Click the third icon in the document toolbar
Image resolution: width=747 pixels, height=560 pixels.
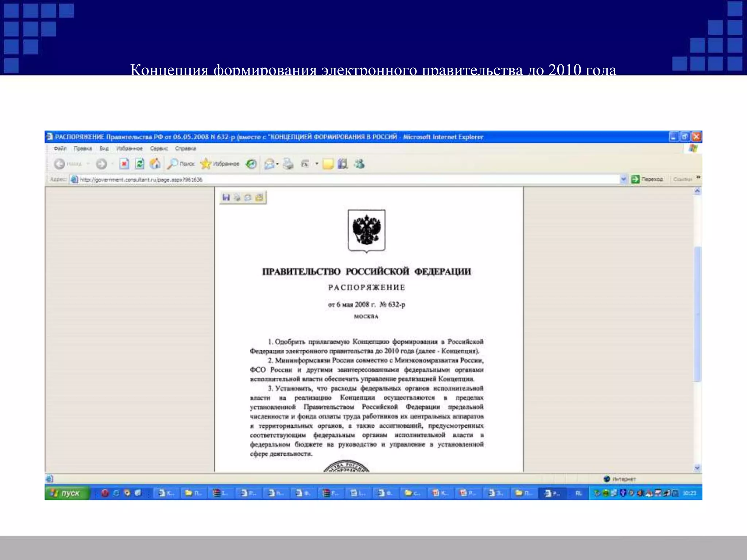point(248,197)
